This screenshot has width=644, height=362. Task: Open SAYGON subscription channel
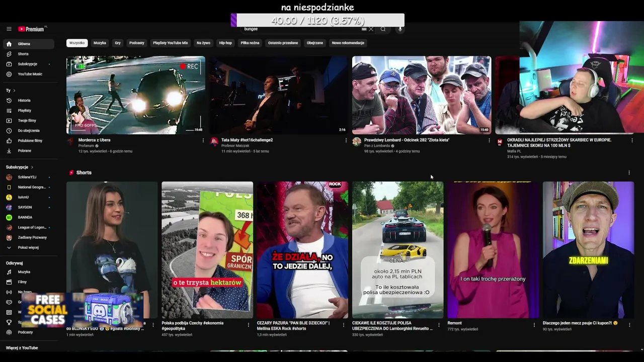click(x=28, y=207)
